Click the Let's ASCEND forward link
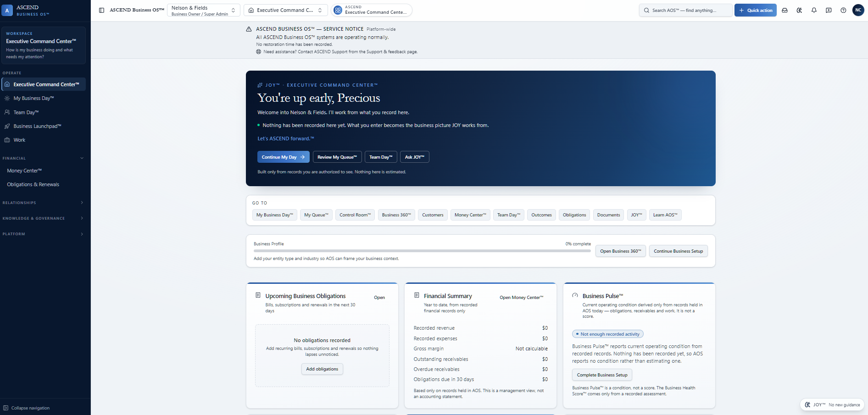 285,138
